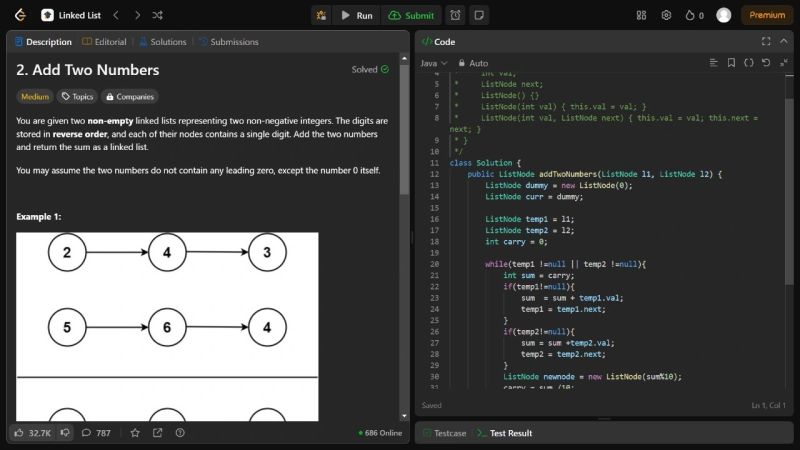
Task: Click on 'ListNode dummy = new ListNode(0);' line
Action: [559, 185]
